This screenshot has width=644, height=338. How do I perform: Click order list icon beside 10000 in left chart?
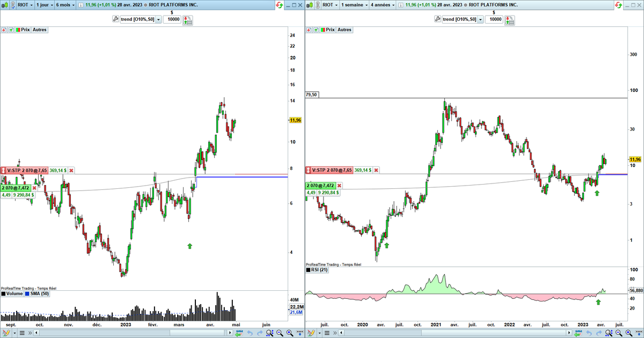click(188, 20)
